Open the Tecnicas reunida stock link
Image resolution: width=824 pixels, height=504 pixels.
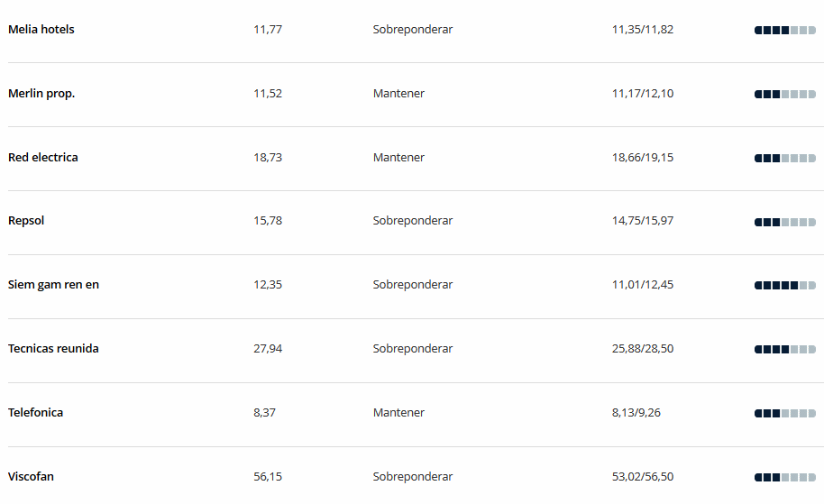tap(53, 348)
